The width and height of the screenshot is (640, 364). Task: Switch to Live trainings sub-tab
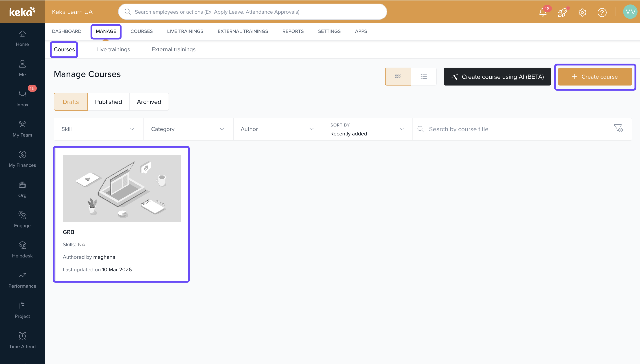click(x=113, y=49)
